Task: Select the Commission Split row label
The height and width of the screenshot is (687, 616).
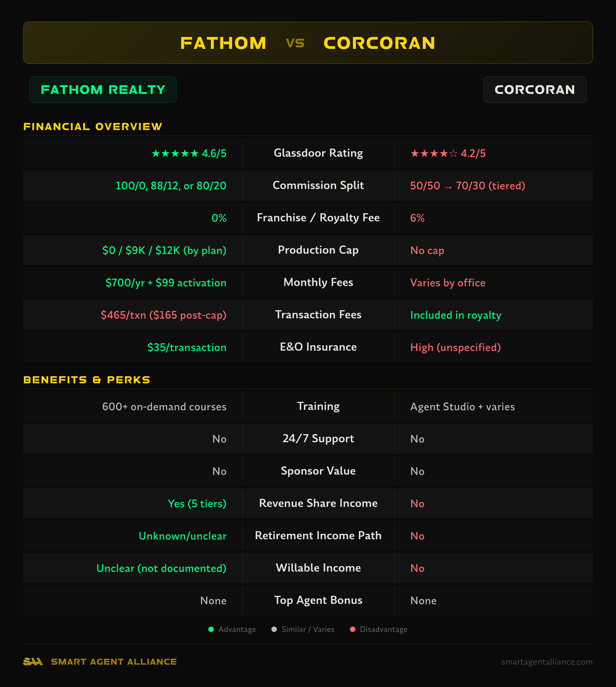Action: [x=318, y=186]
